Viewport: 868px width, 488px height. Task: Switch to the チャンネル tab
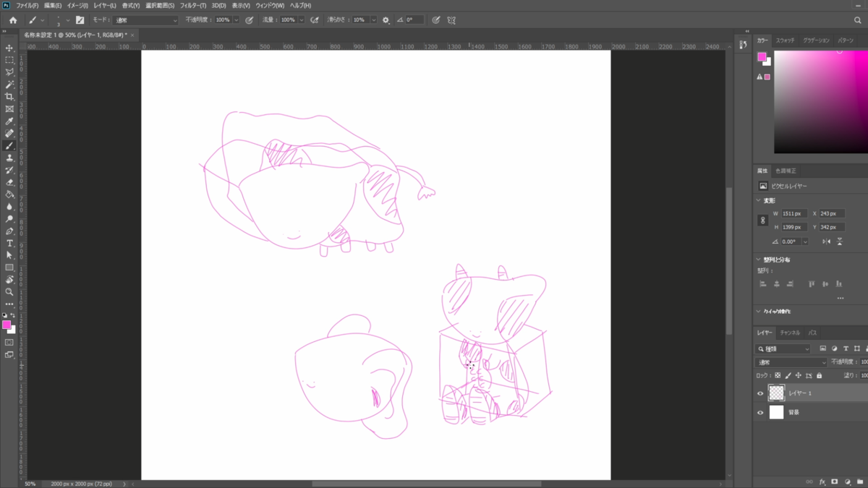(790, 333)
